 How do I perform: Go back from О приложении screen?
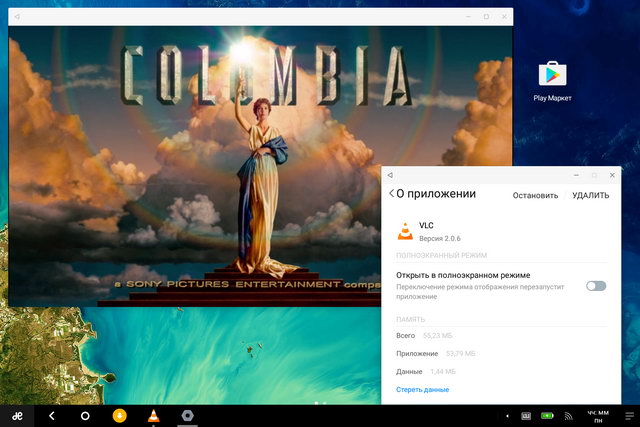391,193
